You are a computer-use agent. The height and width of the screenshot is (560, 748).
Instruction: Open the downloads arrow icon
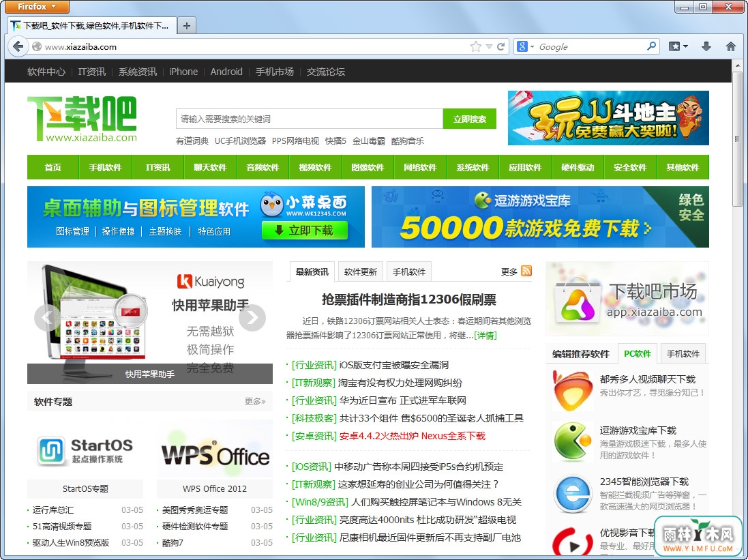coord(706,46)
